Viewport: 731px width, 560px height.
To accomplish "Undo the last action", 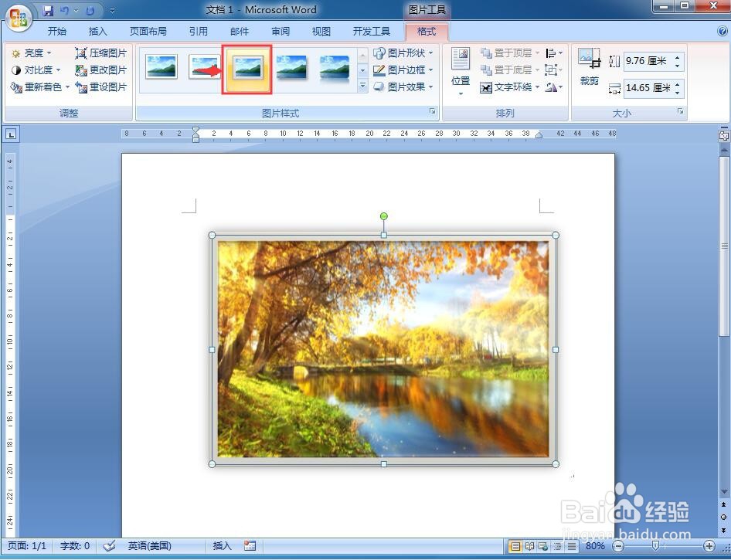I will pos(64,10).
